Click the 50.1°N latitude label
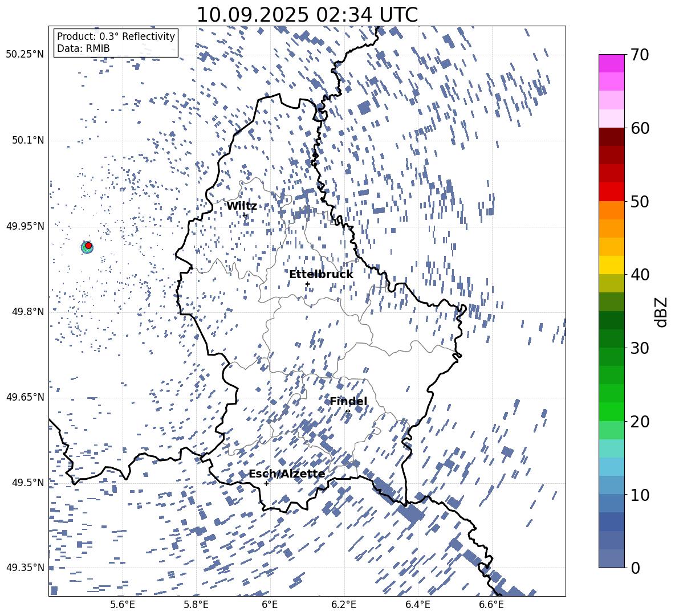The image size is (675, 616). coord(28,140)
